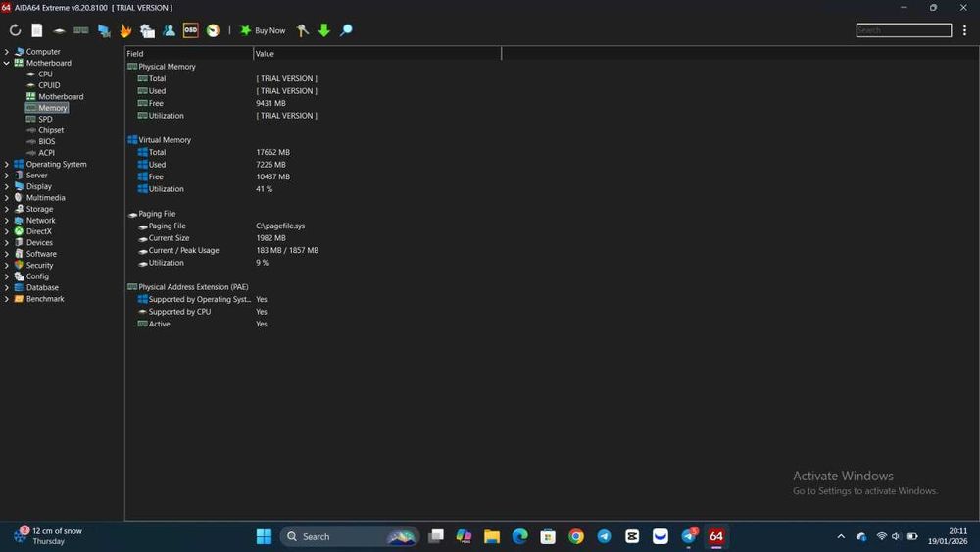Click the Field column header

pyautogui.click(x=189, y=54)
